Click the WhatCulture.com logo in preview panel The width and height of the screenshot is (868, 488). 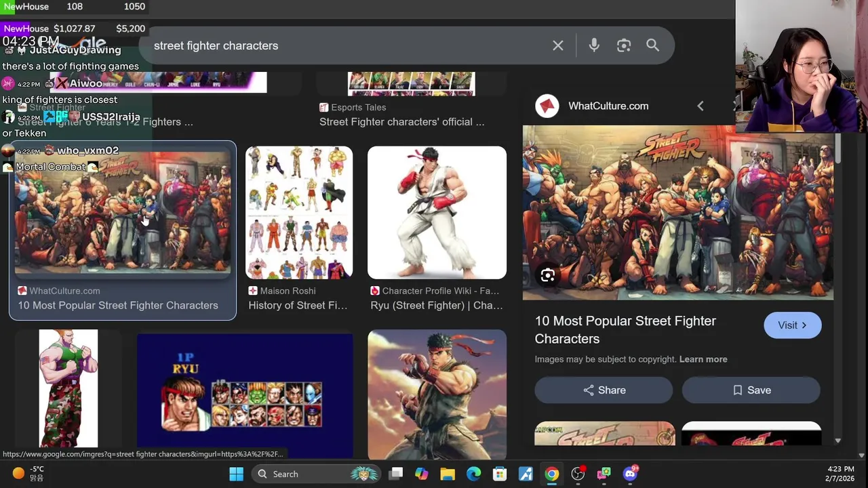click(547, 106)
